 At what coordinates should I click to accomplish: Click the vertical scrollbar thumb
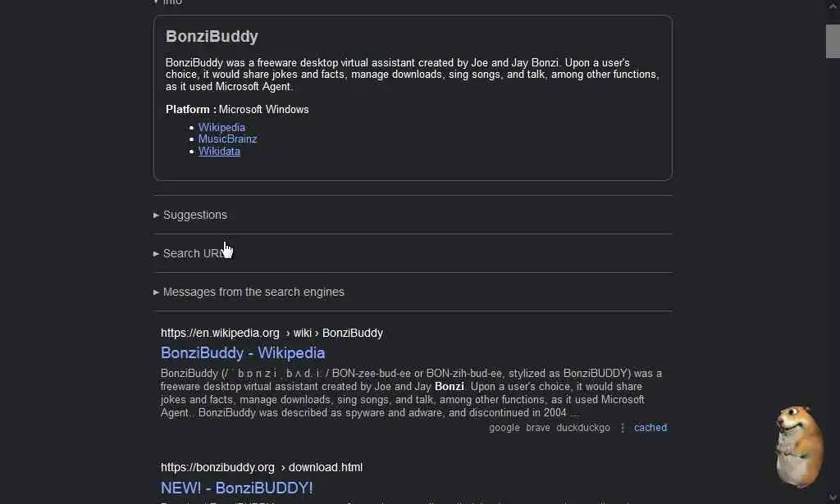click(833, 41)
